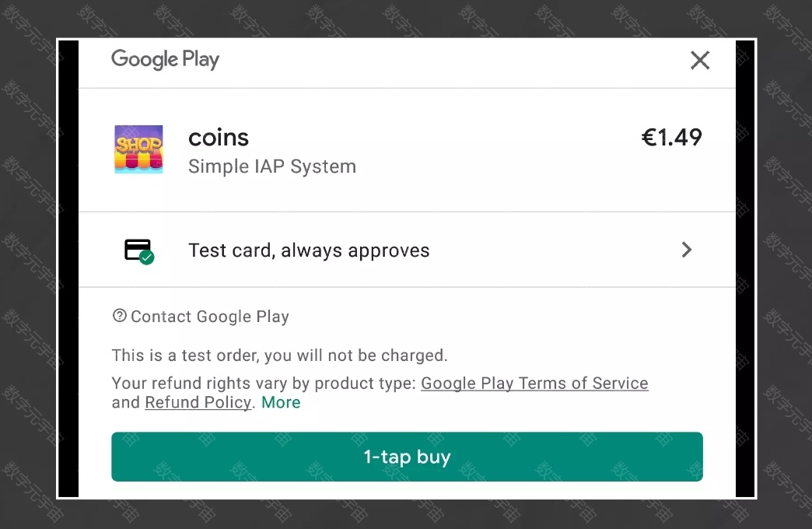This screenshot has width=812, height=529.
Task: Expand refund details via More link
Action: (x=281, y=403)
